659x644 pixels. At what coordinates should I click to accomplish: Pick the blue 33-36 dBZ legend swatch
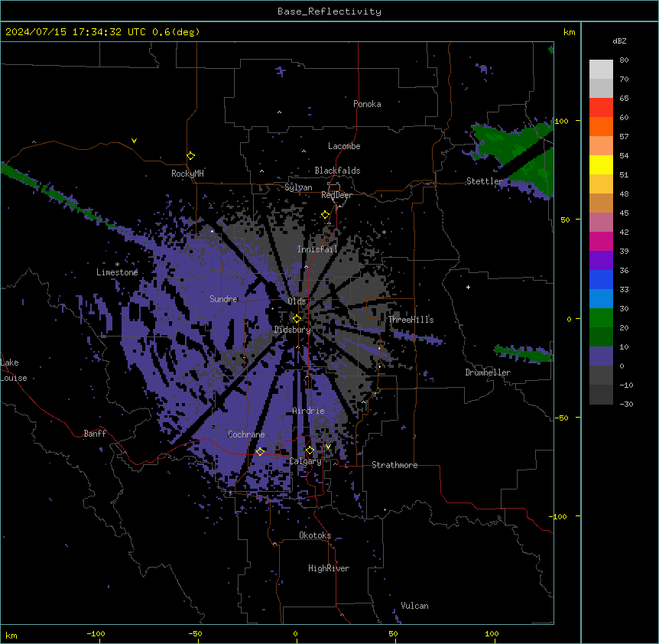tap(601, 279)
